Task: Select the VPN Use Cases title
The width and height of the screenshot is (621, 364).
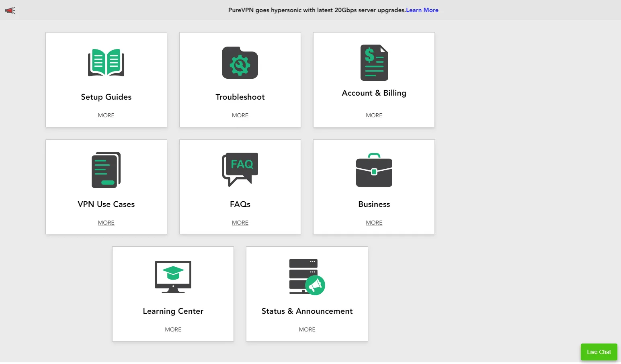Action: [x=106, y=204]
